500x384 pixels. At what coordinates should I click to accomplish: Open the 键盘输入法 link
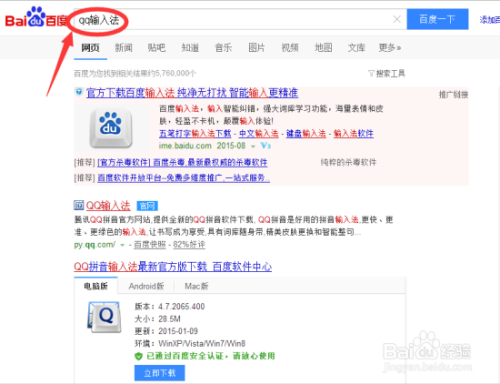pos(306,134)
